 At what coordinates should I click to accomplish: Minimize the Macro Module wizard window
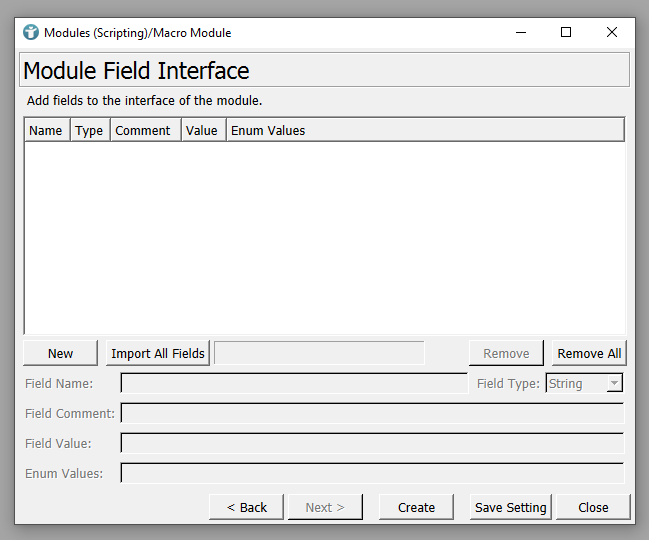[x=520, y=32]
